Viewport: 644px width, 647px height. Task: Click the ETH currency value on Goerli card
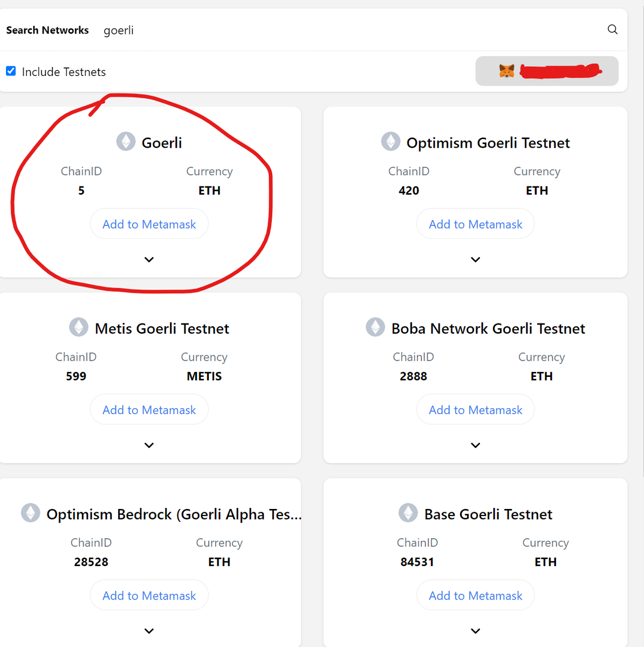(x=209, y=190)
